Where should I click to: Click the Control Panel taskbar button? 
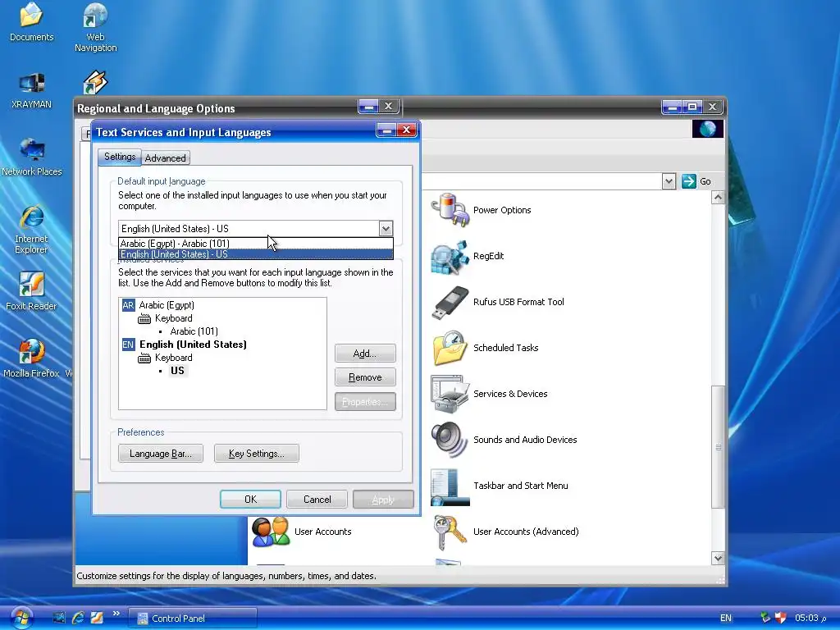pos(193,619)
